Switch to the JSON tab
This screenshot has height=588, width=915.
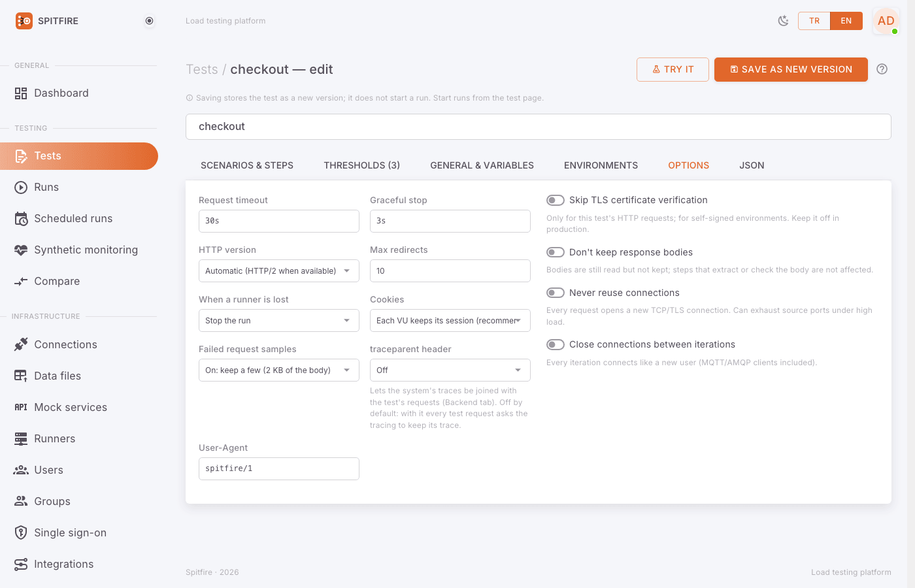click(752, 165)
